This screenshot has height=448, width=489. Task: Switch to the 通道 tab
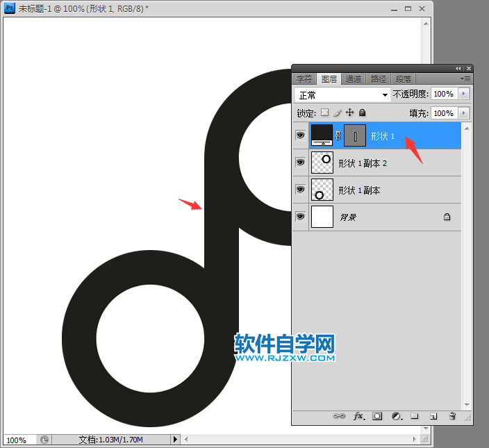[x=354, y=79]
